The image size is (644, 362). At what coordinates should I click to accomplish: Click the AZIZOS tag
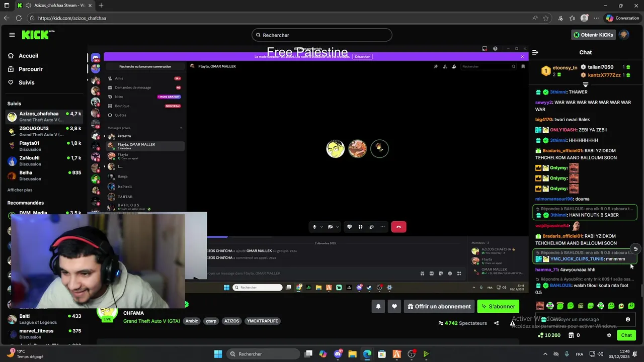232,321
